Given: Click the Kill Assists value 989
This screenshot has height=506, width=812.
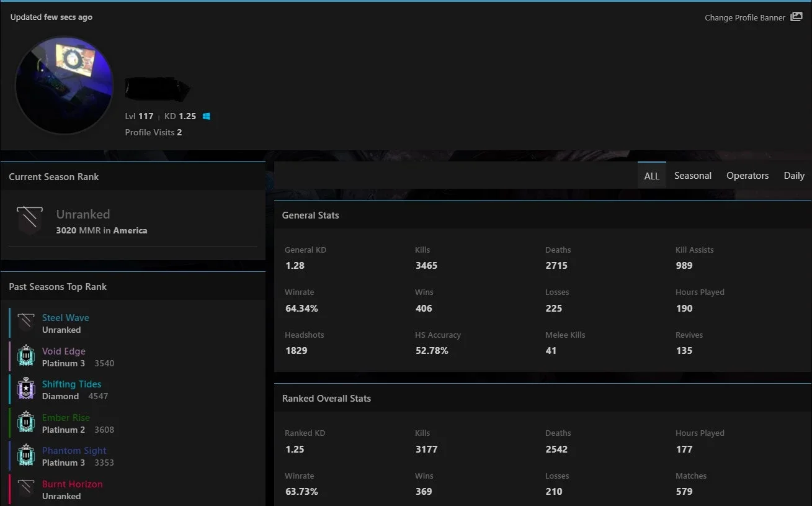Looking at the screenshot, I should (x=684, y=265).
